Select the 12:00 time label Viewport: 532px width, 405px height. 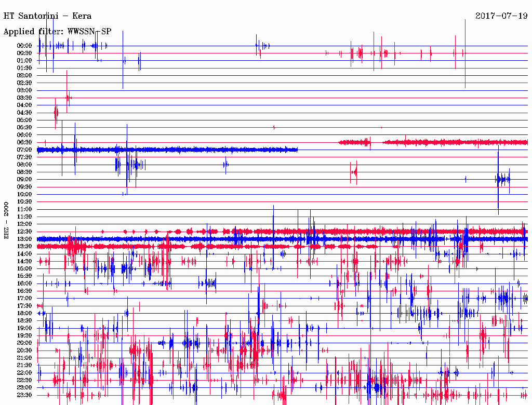[x=24, y=224]
